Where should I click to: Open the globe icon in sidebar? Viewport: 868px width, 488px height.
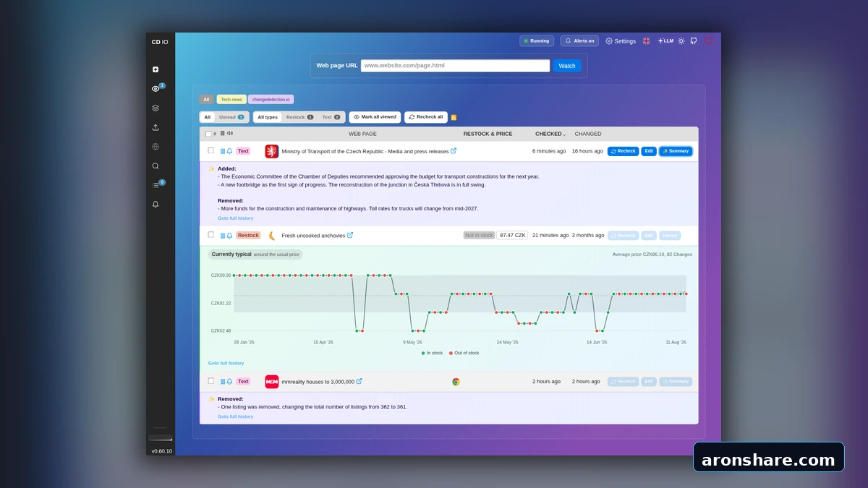pyautogui.click(x=156, y=147)
